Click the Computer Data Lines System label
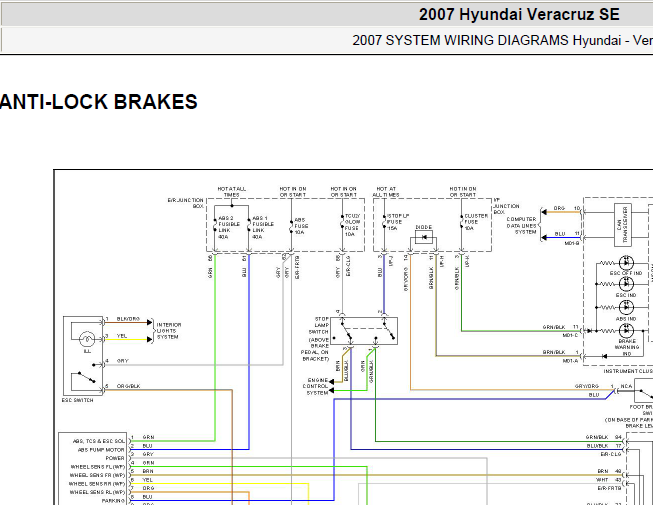653x505 pixels. (521, 226)
